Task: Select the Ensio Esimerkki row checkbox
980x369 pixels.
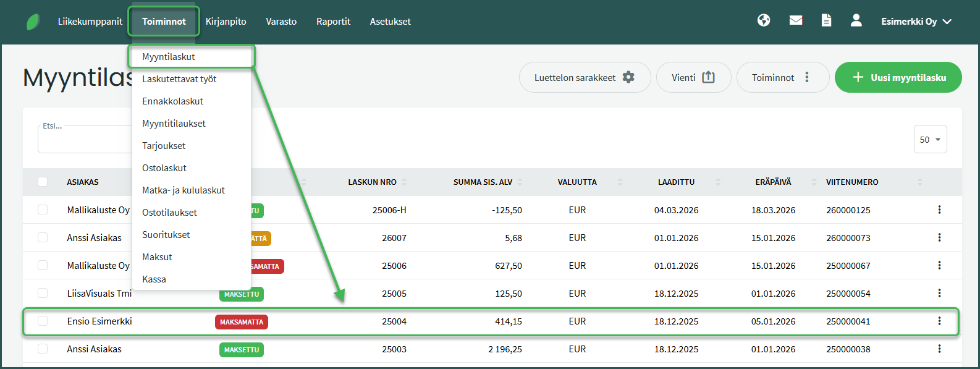Action: click(x=43, y=321)
